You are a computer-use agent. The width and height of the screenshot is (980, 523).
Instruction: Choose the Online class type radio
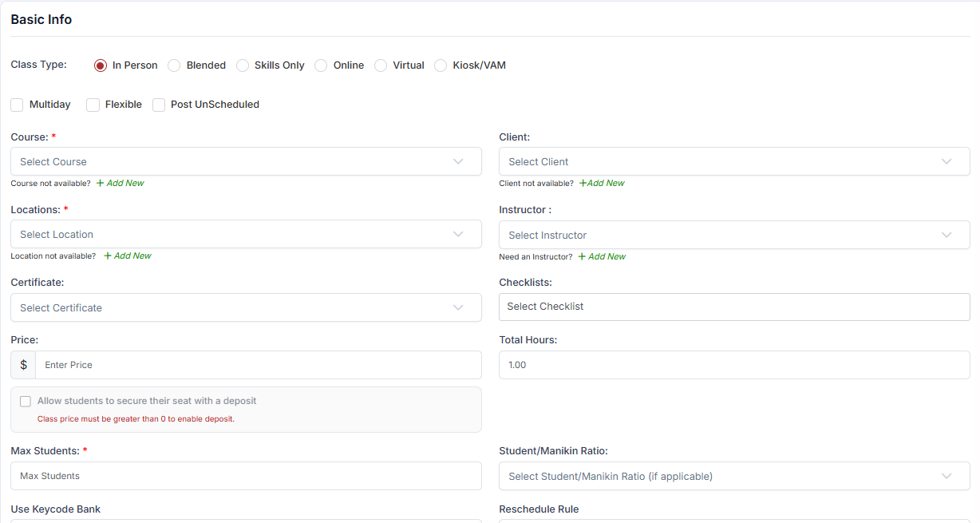pos(321,65)
